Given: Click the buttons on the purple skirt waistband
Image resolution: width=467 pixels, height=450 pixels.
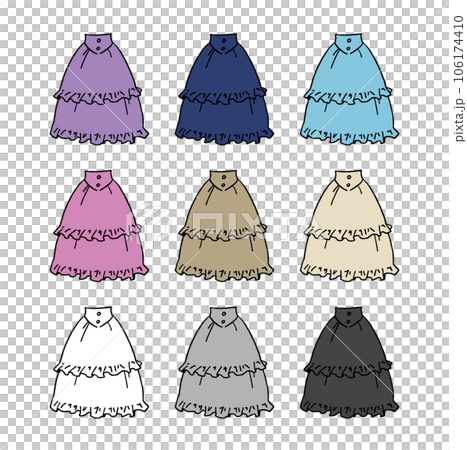Looking at the screenshot, I should pyautogui.click(x=98, y=44).
